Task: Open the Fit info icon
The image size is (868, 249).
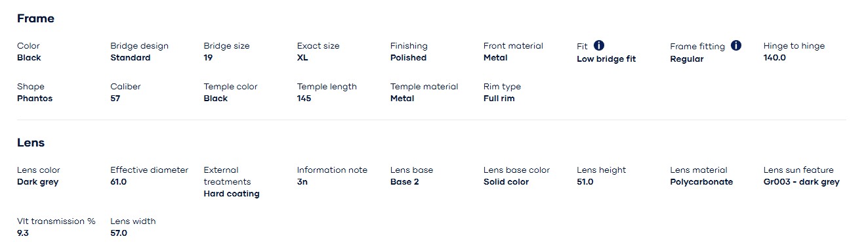Action: click(599, 45)
